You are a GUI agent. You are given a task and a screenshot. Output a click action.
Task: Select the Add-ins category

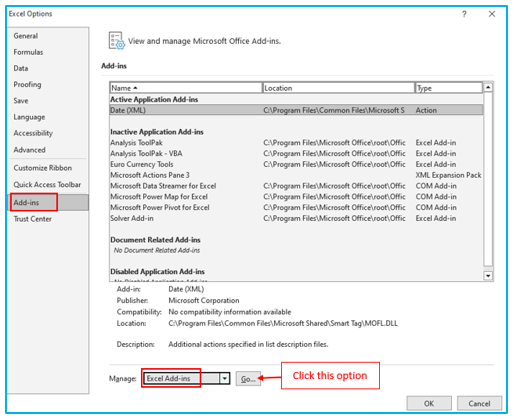tap(49, 202)
